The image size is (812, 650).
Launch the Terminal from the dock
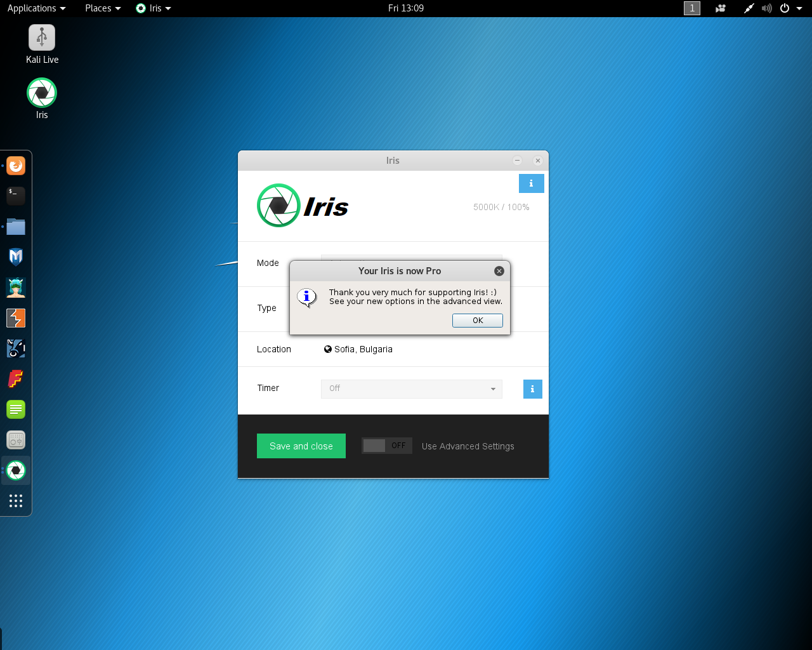pyautogui.click(x=16, y=196)
